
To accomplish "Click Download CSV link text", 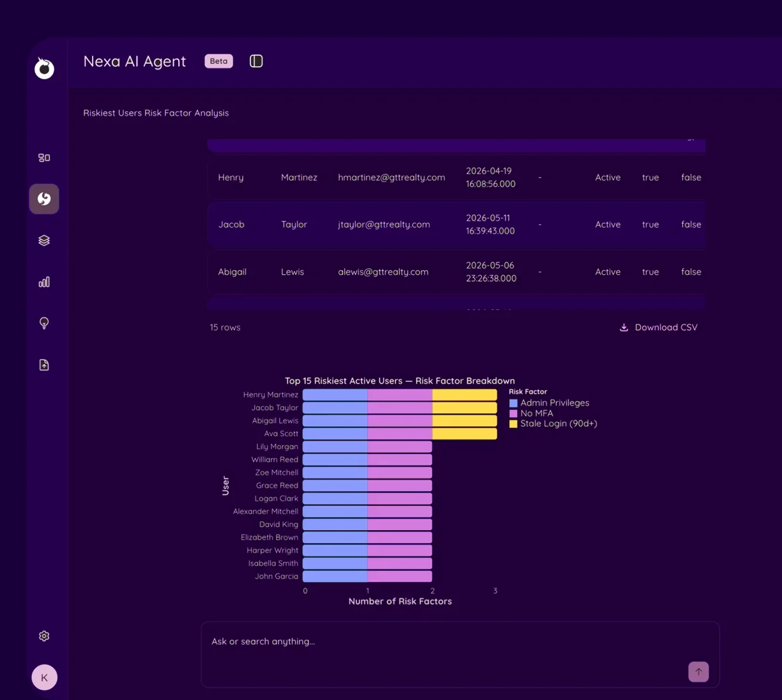I will click(x=666, y=327).
